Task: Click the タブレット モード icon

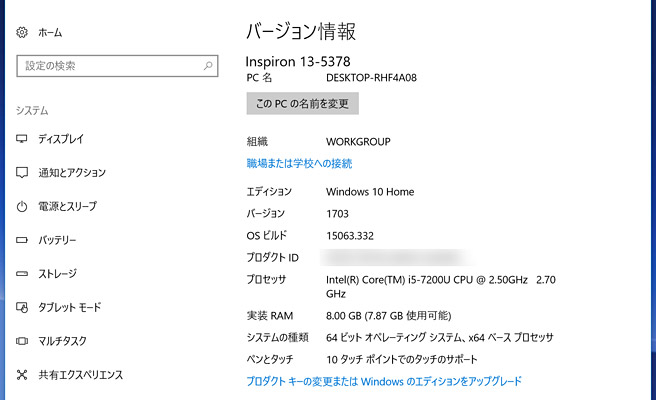Action: (x=22, y=308)
